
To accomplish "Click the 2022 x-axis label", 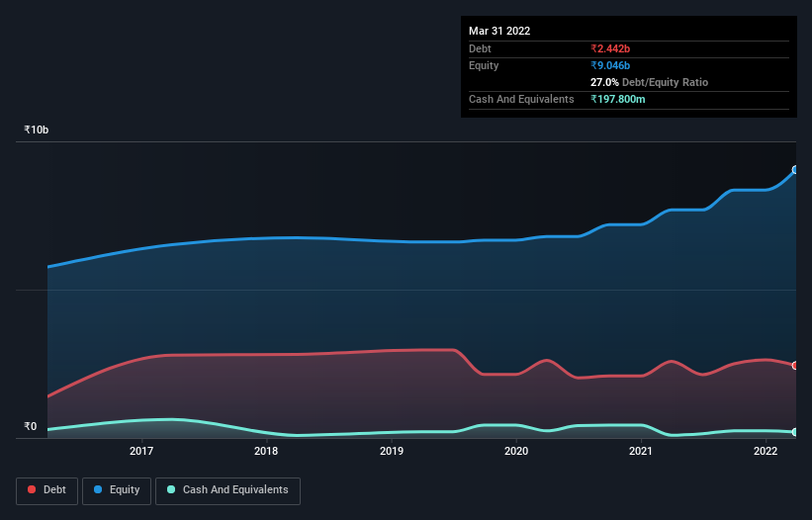I will [766, 451].
